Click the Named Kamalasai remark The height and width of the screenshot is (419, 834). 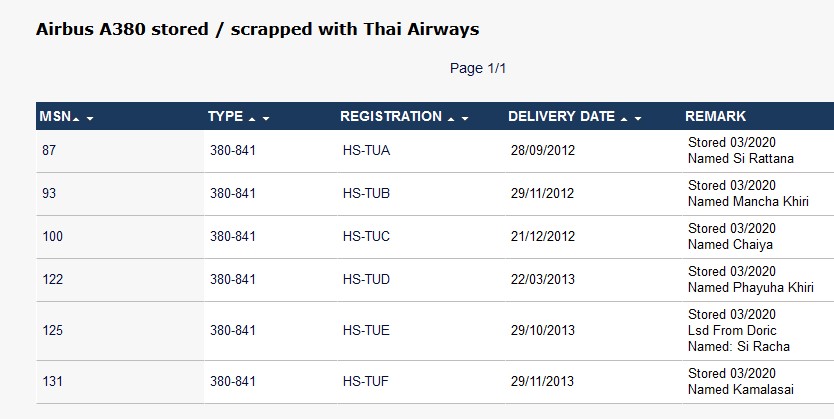741,390
